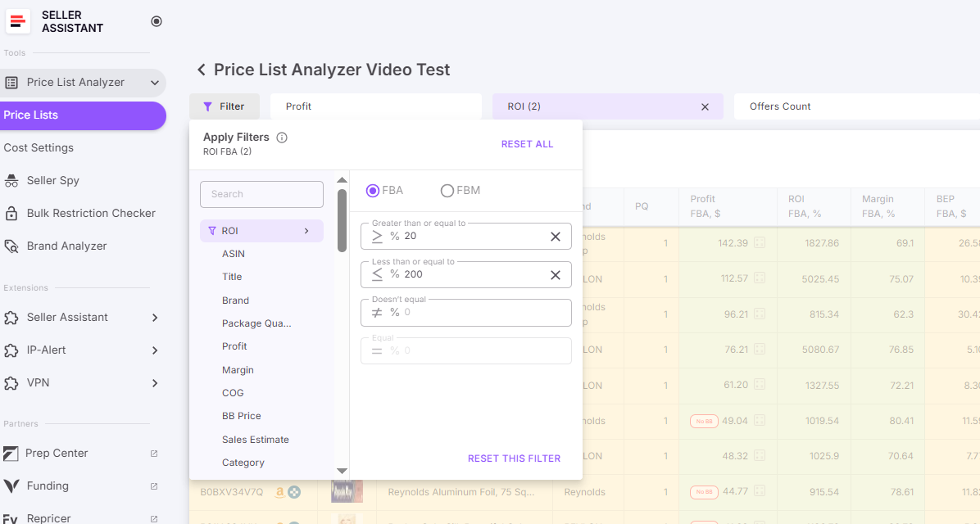Click the info icon next to Apply Filters

tap(282, 138)
